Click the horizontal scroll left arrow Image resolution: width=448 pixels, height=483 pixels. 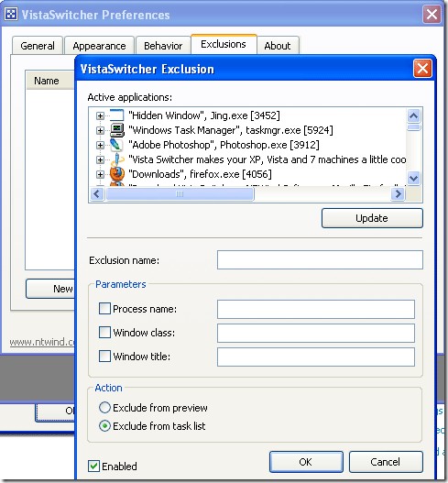(97, 194)
